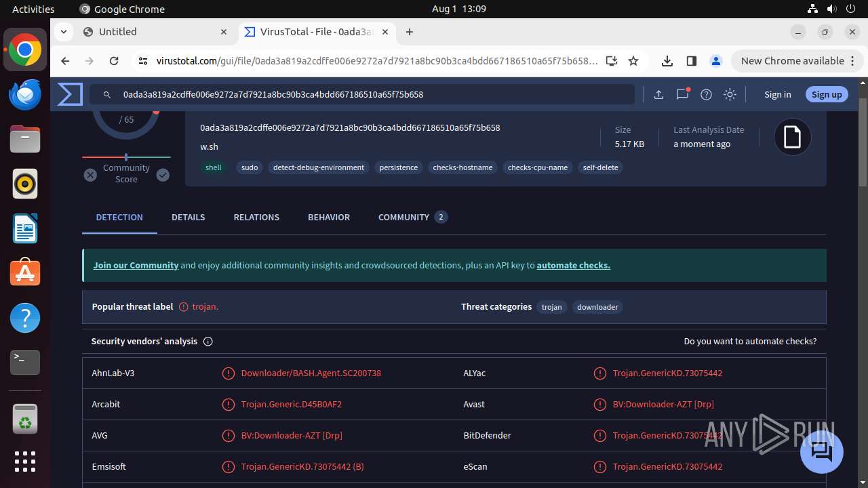Open Chrome downloads icon

click(x=667, y=61)
